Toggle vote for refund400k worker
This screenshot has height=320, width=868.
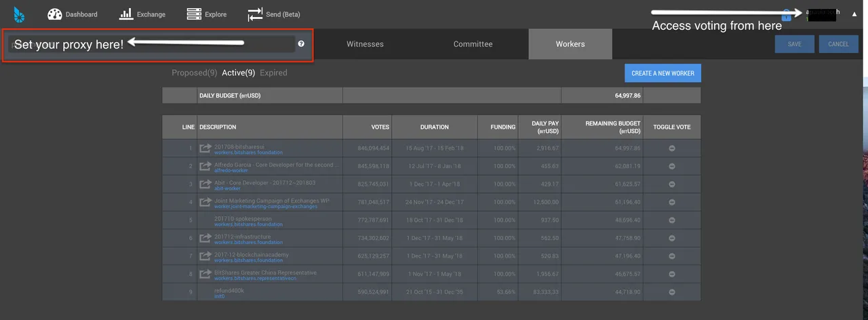(x=672, y=292)
